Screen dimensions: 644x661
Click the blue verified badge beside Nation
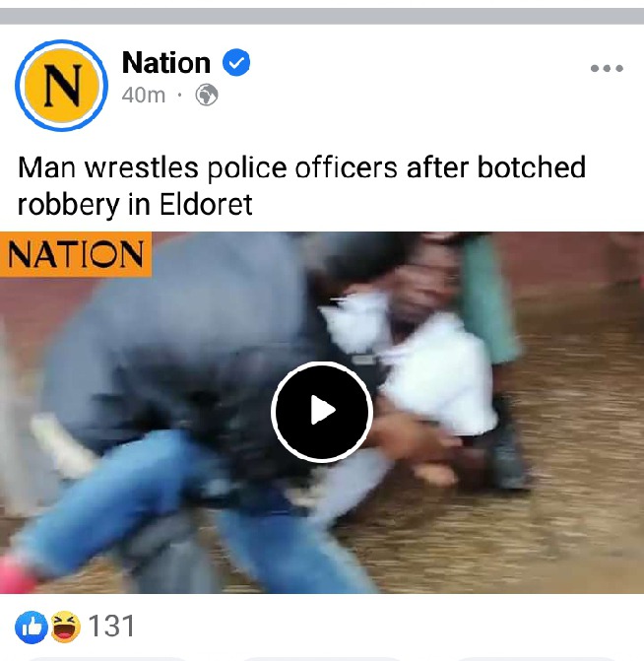tap(236, 62)
